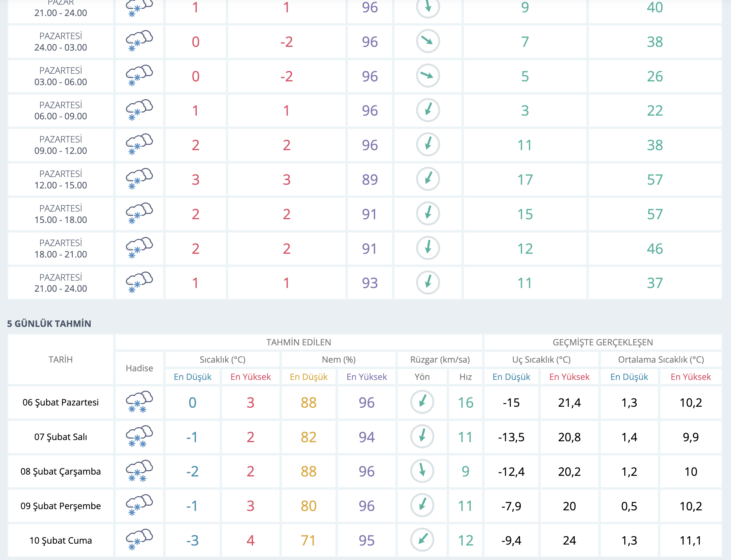Image resolution: width=731 pixels, height=560 pixels.
Task: Click the Rüzgar (km/sa) column header
Action: pos(440,360)
